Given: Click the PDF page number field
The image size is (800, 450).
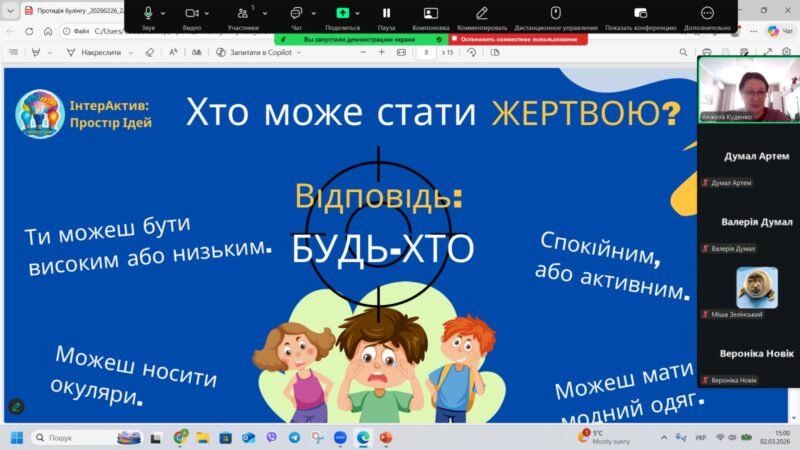Looking at the screenshot, I should 428,52.
